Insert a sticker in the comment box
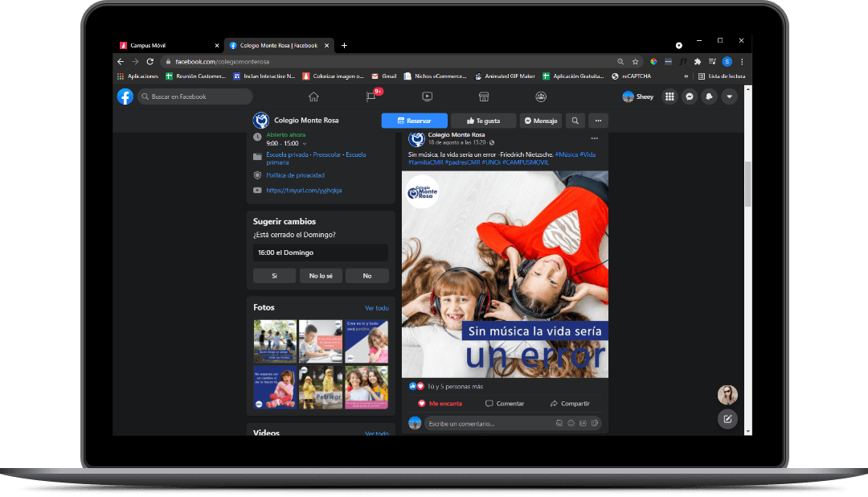Screen dimensions: 868x497 595,423
